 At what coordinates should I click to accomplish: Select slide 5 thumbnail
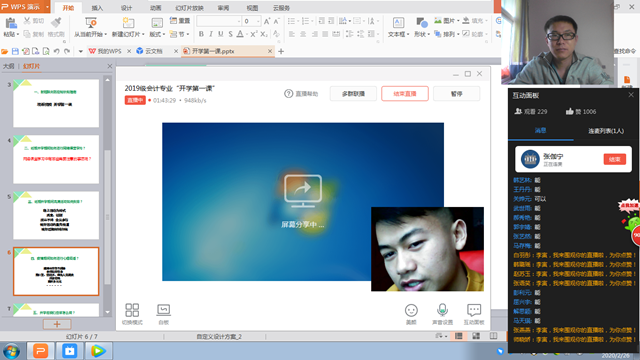click(x=56, y=215)
